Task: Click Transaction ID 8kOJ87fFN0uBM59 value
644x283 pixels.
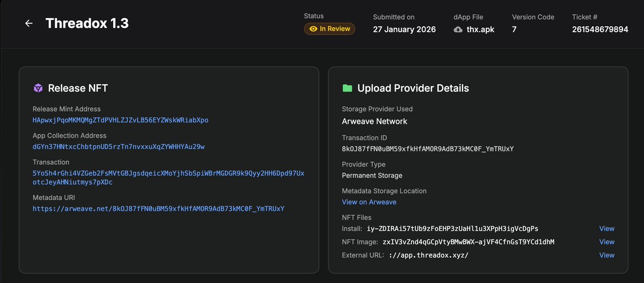Action: (428, 149)
